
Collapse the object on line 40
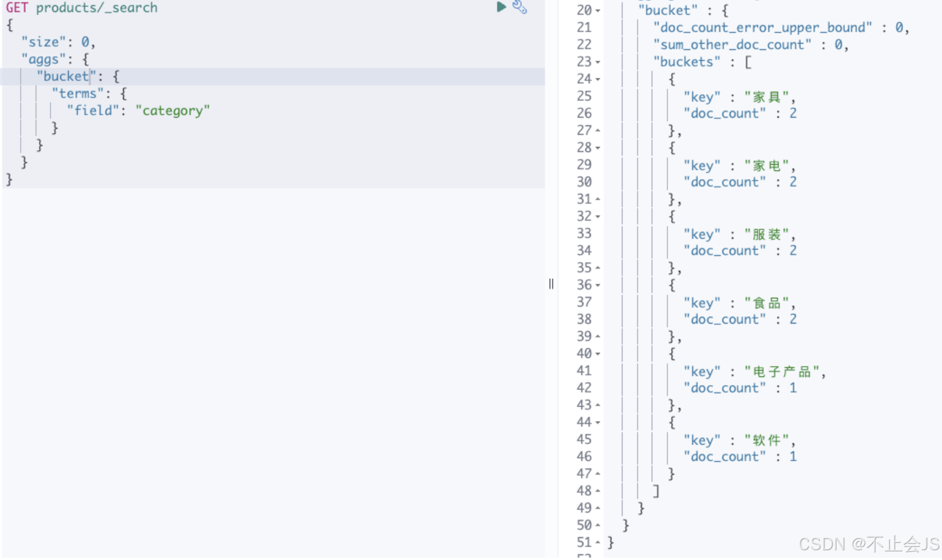(598, 353)
